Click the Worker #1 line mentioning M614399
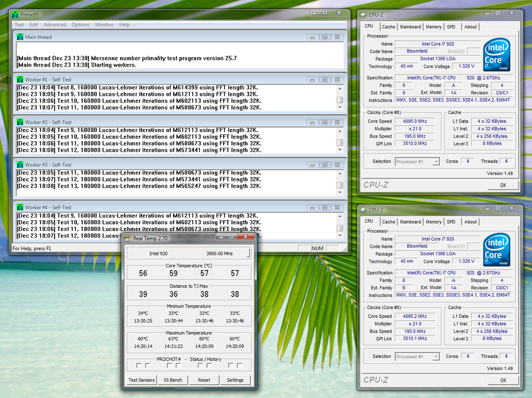This screenshot has height=398, width=532. (x=137, y=87)
